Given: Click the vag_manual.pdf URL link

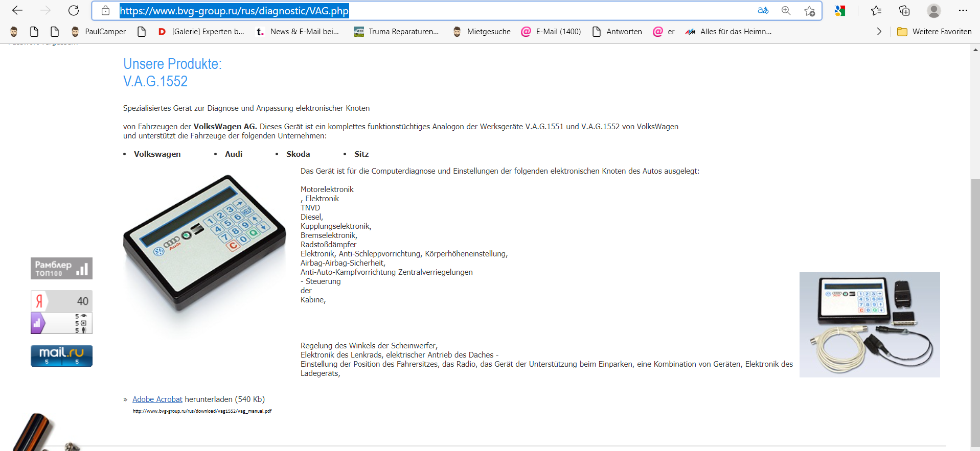Looking at the screenshot, I should pos(202,411).
